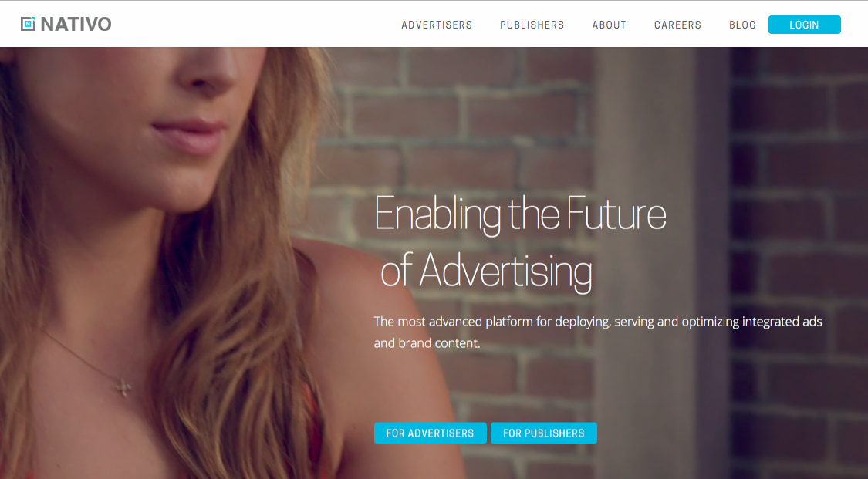Click the 'most advanced platform' description line

598,322
